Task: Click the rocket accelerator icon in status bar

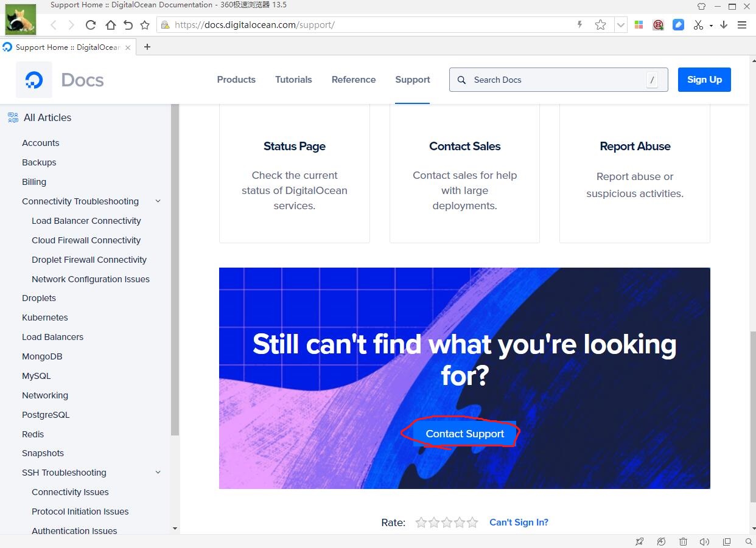Action: tap(639, 541)
